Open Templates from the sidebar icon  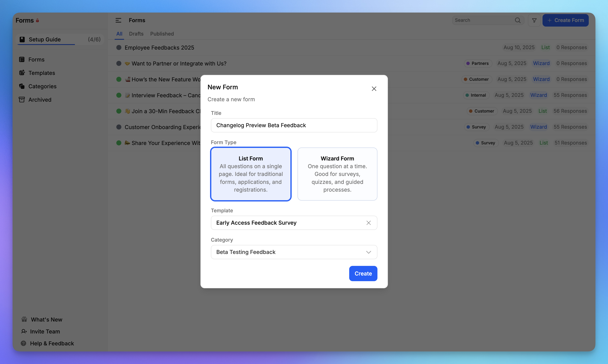22,73
